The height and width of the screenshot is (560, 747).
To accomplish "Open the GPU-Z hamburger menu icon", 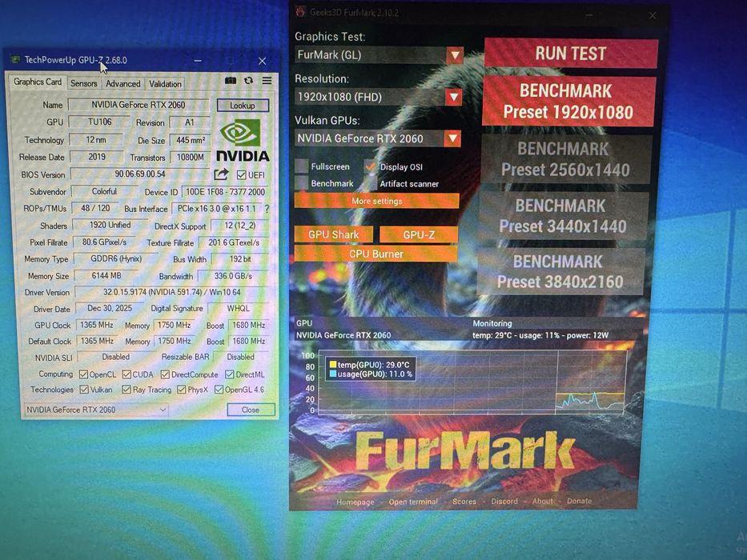I will click(x=267, y=81).
